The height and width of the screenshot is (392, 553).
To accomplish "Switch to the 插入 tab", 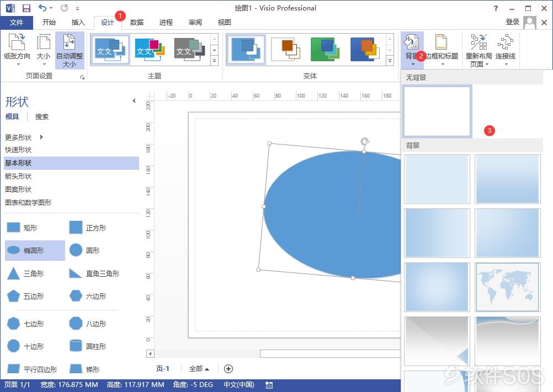I will point(78,23).
